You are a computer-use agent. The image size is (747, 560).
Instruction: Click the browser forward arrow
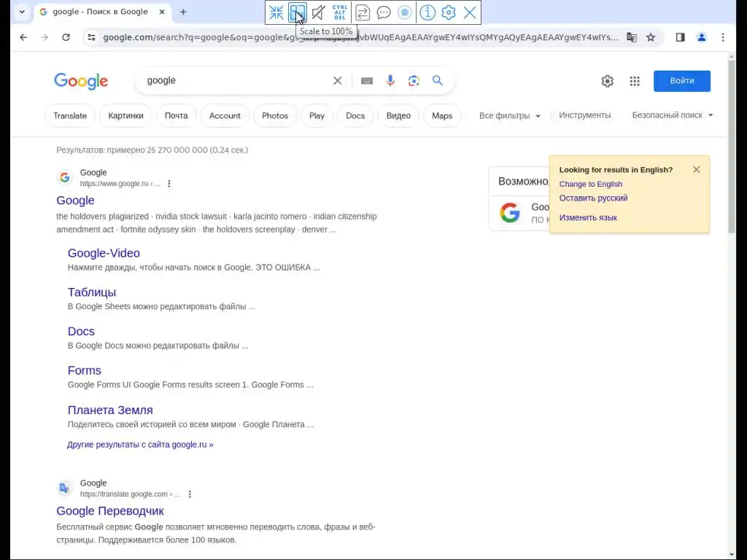pos(44,37)
